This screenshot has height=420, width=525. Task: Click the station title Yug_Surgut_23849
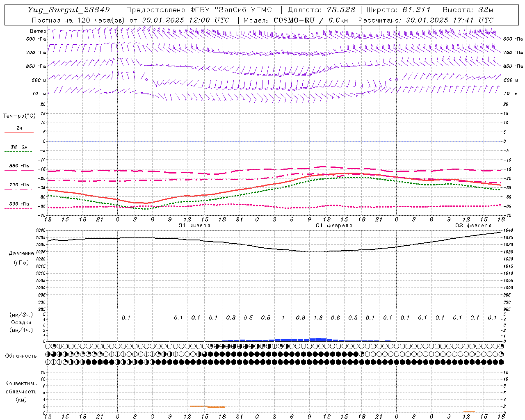tap(68, 10)
